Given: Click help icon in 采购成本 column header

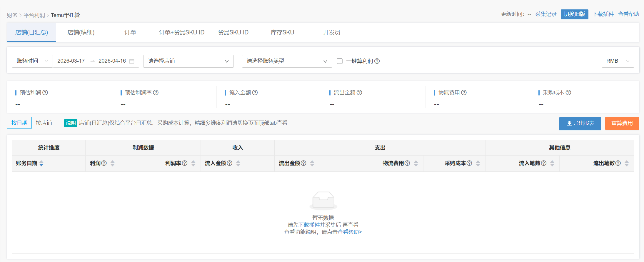Looking at the screenshot, I should (x=469, y=163).
